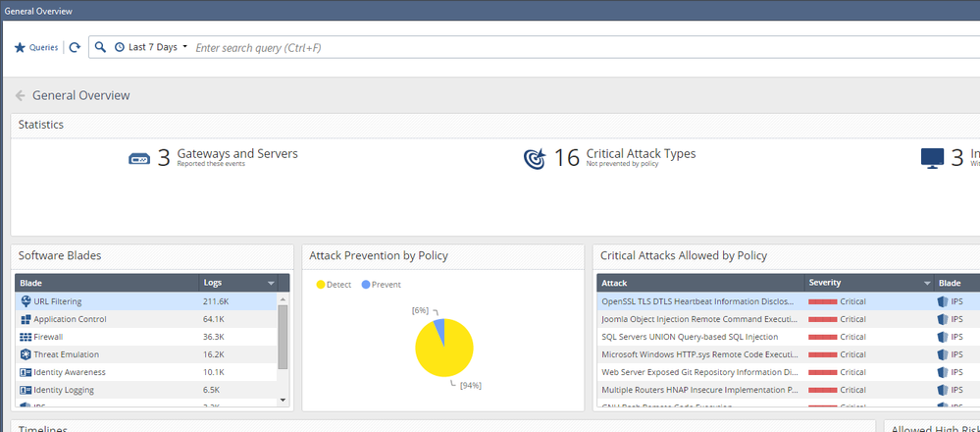The image size is (980, 432).
Task: Click the Critical Attack Types target icon
Action: pyautogui.click(x=535, y=158)
